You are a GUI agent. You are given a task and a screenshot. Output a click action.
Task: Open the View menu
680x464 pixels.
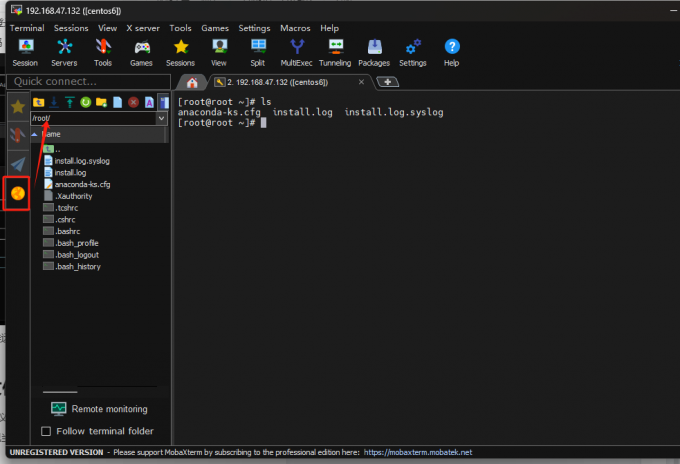point(108,28)
